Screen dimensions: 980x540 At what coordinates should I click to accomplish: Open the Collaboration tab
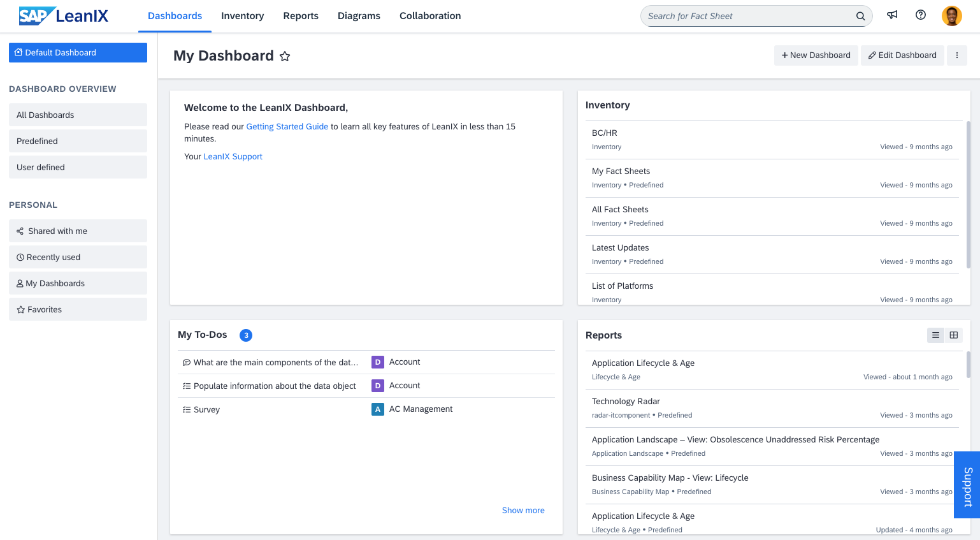click(x=430, y=16)
